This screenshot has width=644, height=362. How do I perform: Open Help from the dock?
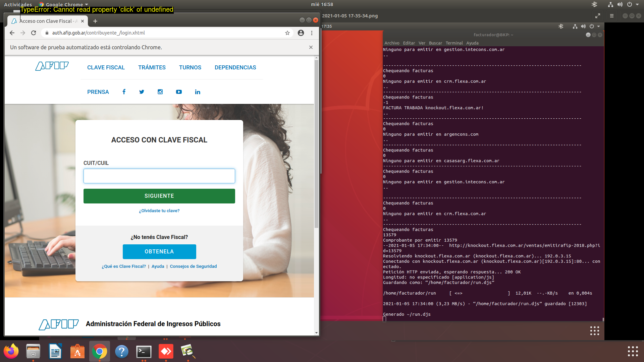coord(122,351)
